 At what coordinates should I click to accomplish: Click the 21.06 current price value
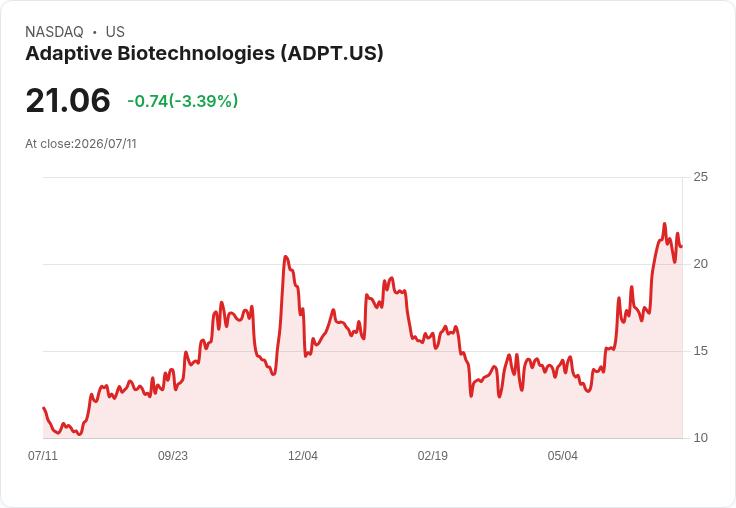(x=68, y=100)
